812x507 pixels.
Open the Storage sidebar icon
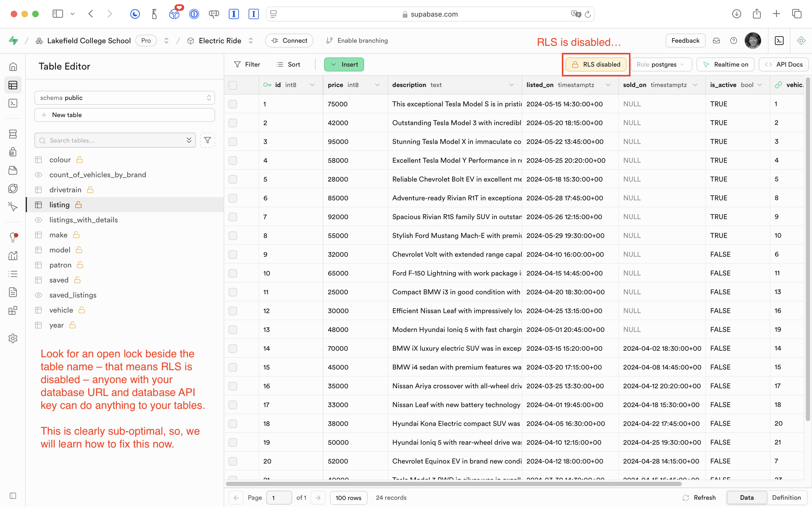click(x=13, y=170)
